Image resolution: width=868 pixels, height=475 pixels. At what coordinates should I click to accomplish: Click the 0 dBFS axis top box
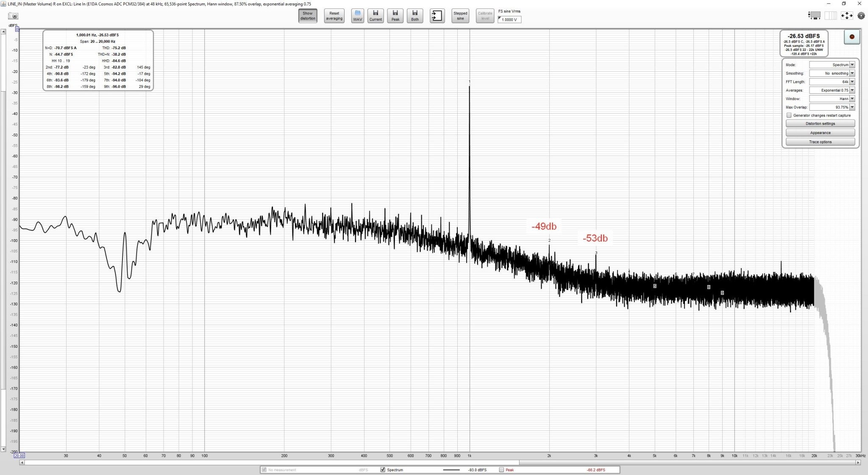[x=17, y=29]
